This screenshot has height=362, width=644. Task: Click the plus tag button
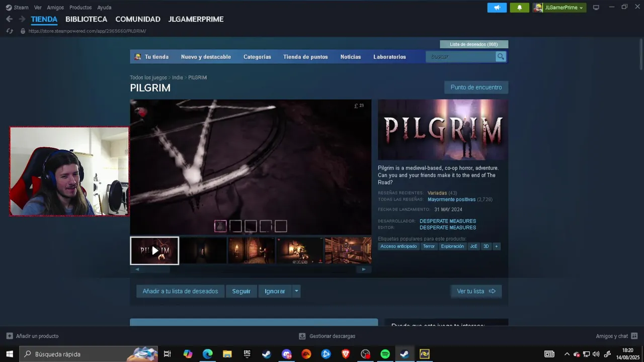click(x=497, y=246)
